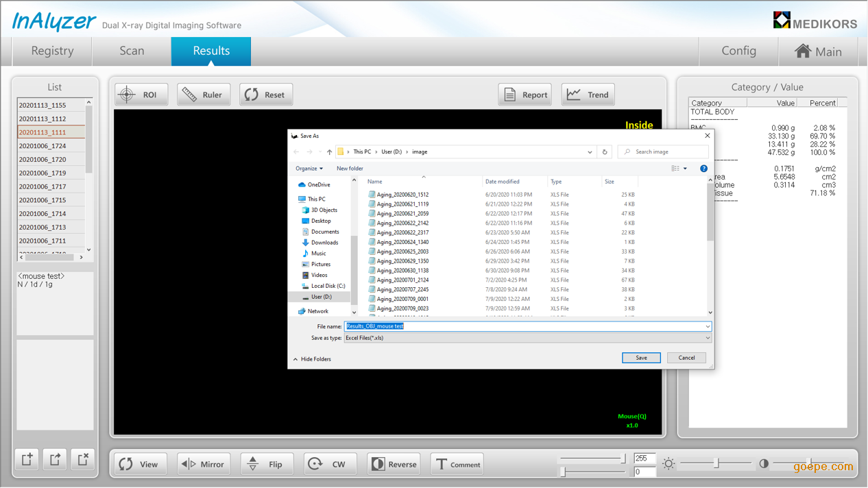The width and height of the screenshot is (868, 488).
Task: Add a Comment to the image
Action: [x=457, y=464]
